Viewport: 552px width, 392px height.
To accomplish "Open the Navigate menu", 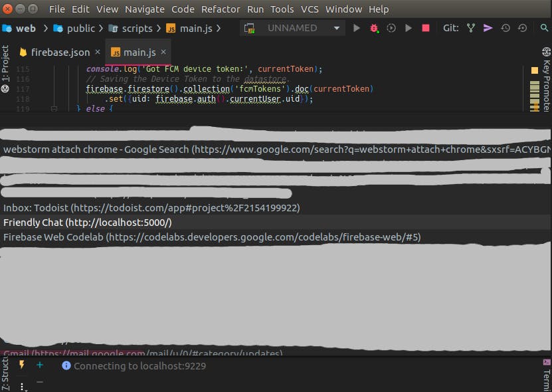I will pyautogui.click(x=145, y=9).
